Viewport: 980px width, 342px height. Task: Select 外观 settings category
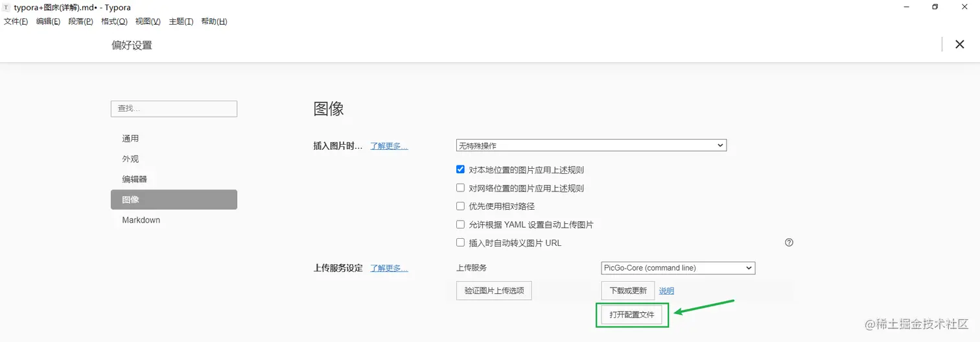pyautogui.click(x=174, y=158)
